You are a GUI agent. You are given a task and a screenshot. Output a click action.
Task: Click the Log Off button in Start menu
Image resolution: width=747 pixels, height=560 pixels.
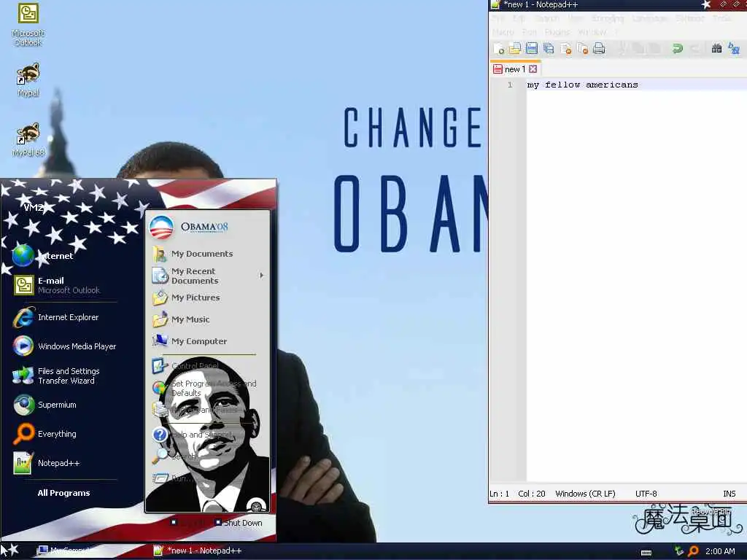tap(189, 522)
